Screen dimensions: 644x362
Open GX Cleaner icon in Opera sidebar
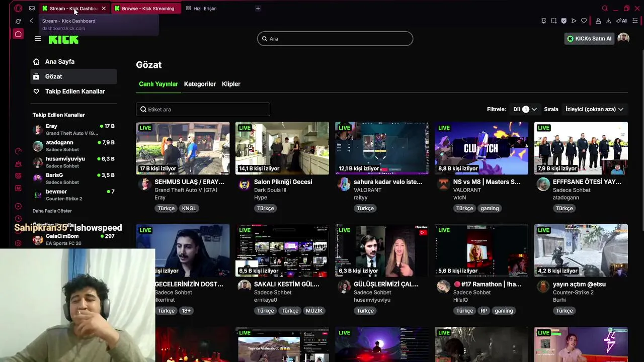pos(18,164)
